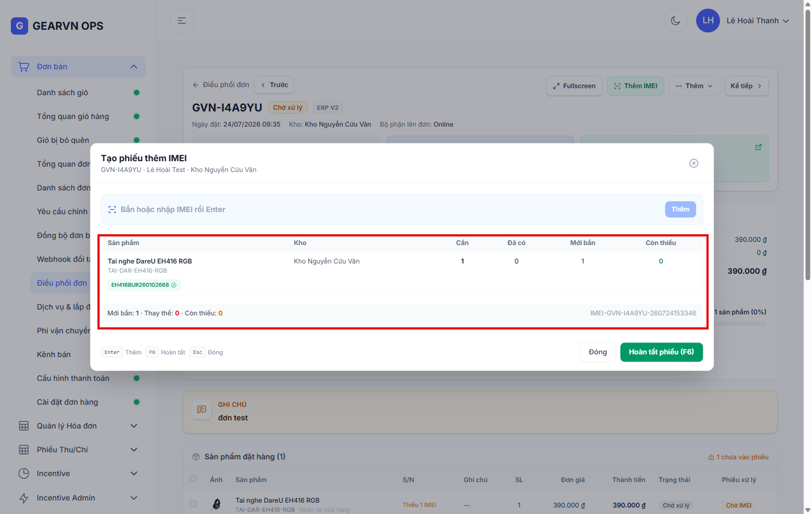The image size is (812, 514).
Task: Tick the select-all checkbox in product table
Action: pos(193,478)
